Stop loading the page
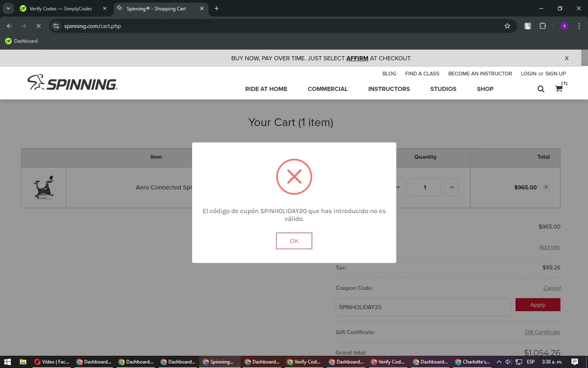 38,26
